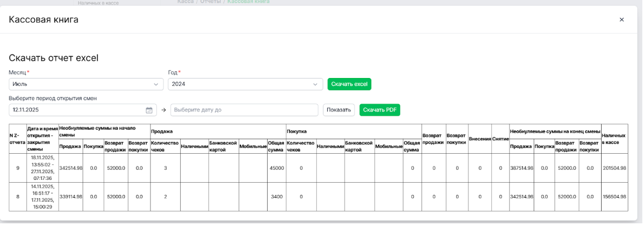This screenshot has width=644, height=225.
Task: Focus the start date field 12.11.2025
Action: point(77,110)
